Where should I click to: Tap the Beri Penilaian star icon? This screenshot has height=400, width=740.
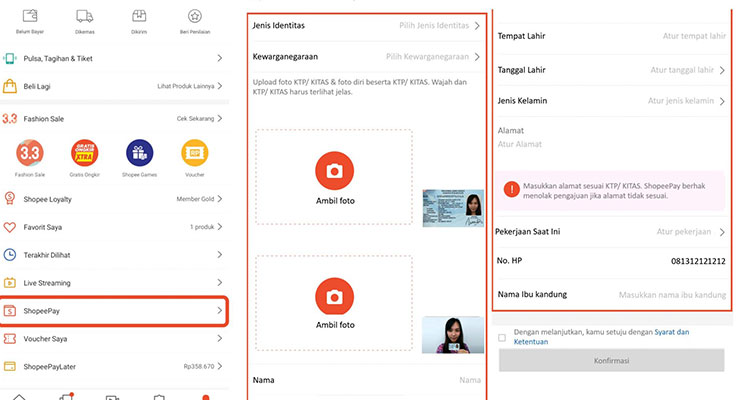click(x=194, y=16)
